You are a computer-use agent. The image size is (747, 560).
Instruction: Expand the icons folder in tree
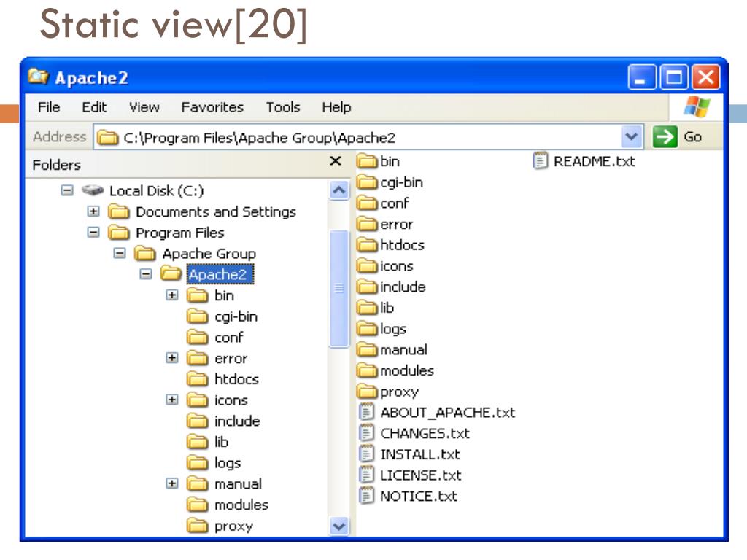click(172, 400)
